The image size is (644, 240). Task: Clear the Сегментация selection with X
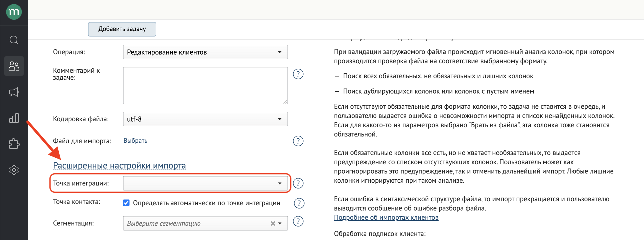[273, 223]
